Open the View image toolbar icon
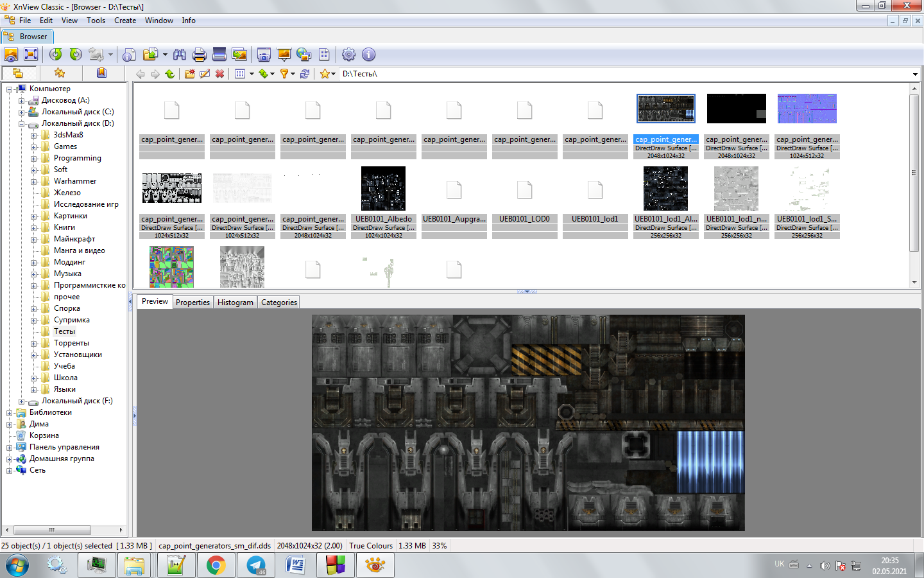Screen dimensions: 924x578 point(11,55)
